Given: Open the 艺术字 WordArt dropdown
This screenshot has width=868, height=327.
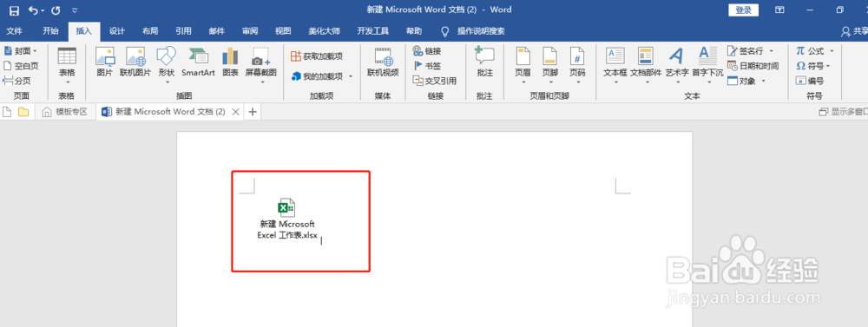Looking at the screenshot, I should (676, 66).
